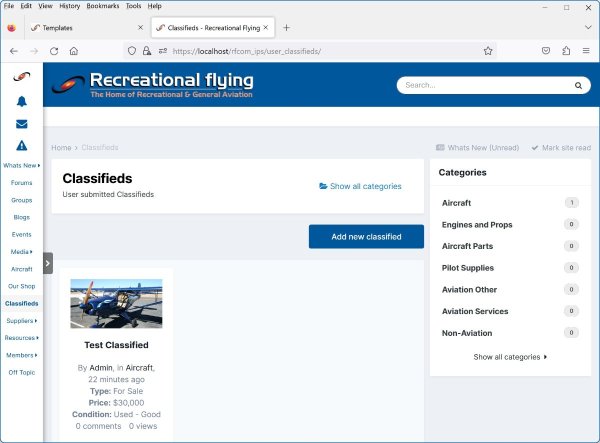Expand the Media sidebar submenu
The width and height of the screenshot is (600, 443).
click(21, 252)
